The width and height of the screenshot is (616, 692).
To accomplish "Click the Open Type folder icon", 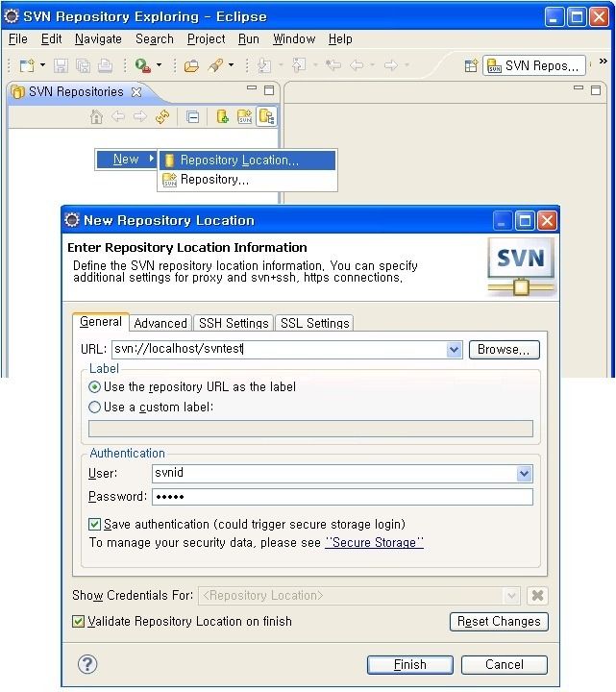I will [x=191, y=65].
